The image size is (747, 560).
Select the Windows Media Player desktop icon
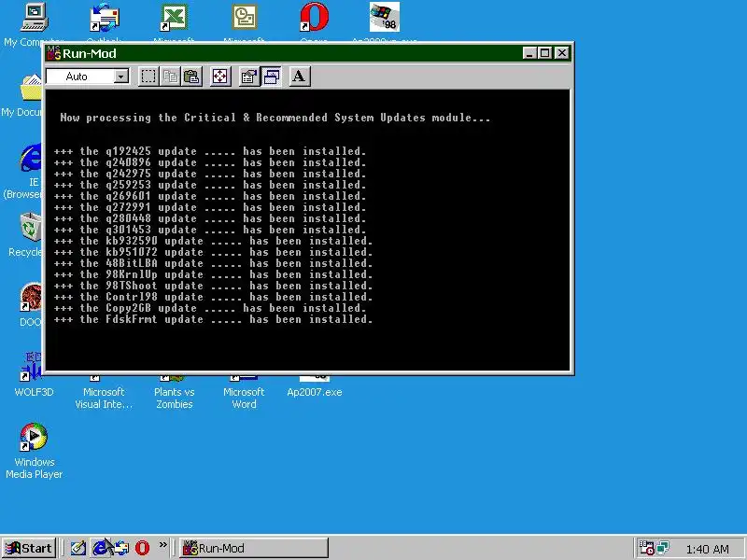pyautogui.click(x=34, y=437)
